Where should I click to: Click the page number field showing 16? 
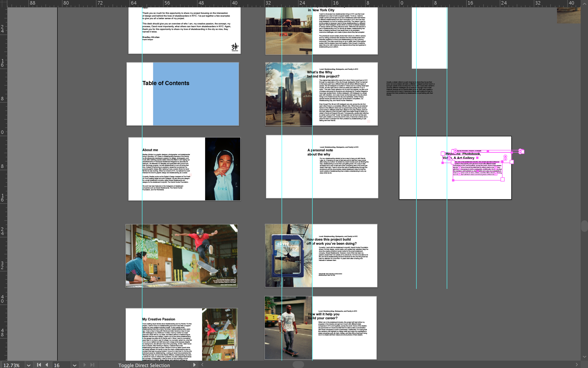tap(61, 365)
